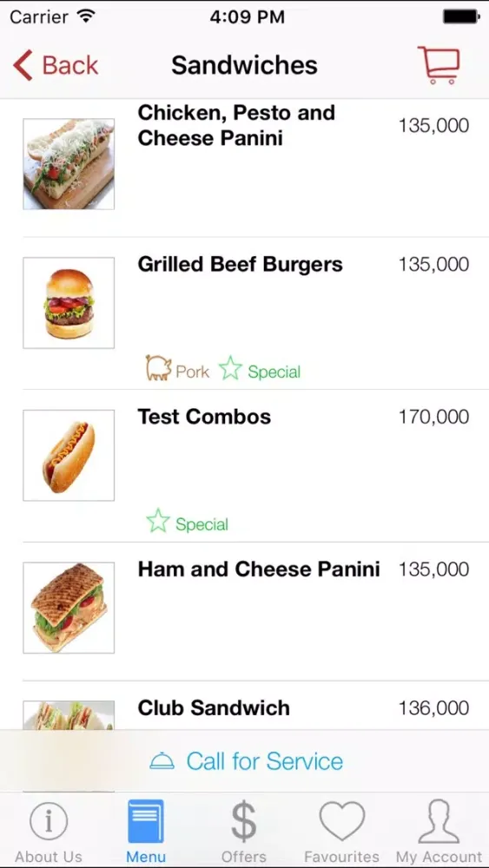Open the Grilled Beef Burgers burger thumbnail
The height and width of the screenshot is (868, 489).
[69, 303]
